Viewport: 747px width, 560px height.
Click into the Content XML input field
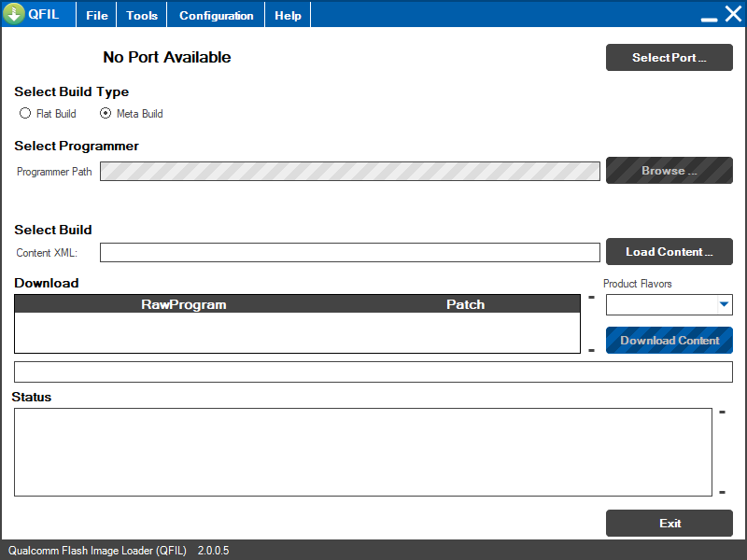[x=349, y=252]
